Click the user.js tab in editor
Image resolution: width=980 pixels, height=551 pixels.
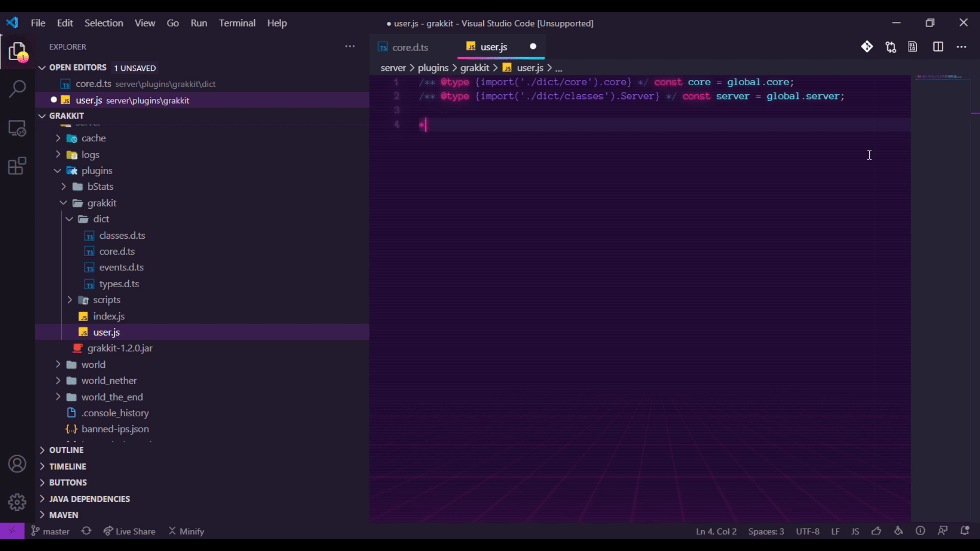[x=494, y=47]
